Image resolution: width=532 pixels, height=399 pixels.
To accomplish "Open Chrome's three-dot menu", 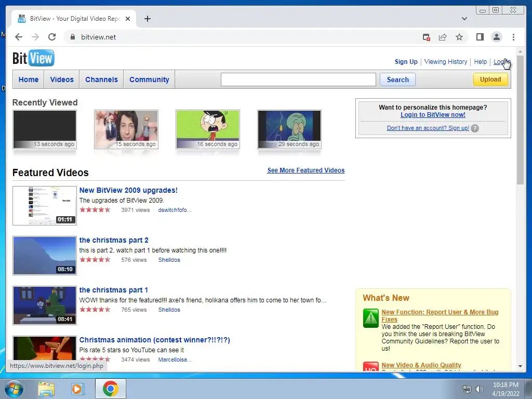I will point(513,37).
